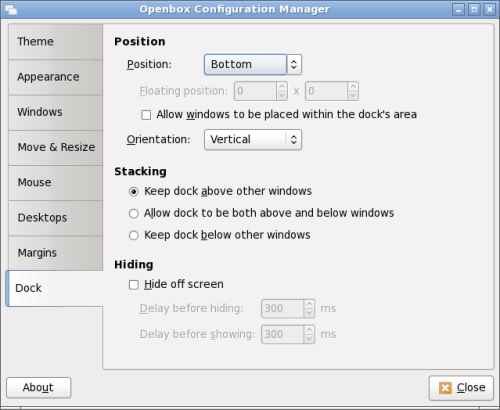Increase the Delay before hiding value
Screen dimensions: 500x410
click(x=309, y=304)
